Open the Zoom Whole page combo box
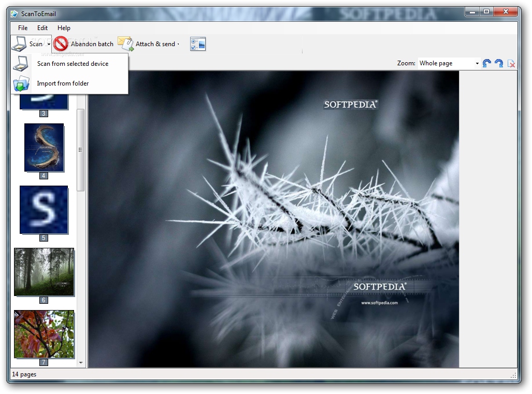Image resolution: width=532 pixels, height=394 pixels. pos(449,63)
